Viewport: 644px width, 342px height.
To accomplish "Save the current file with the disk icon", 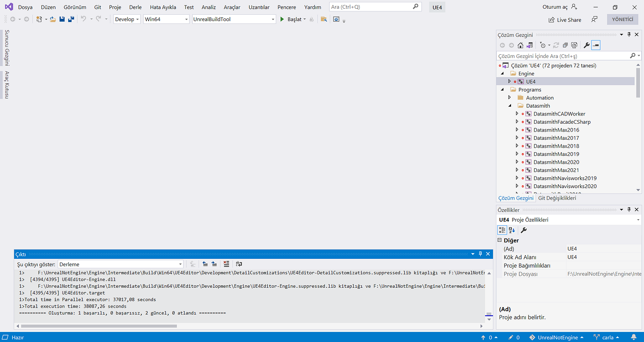I will click(62, 19).
